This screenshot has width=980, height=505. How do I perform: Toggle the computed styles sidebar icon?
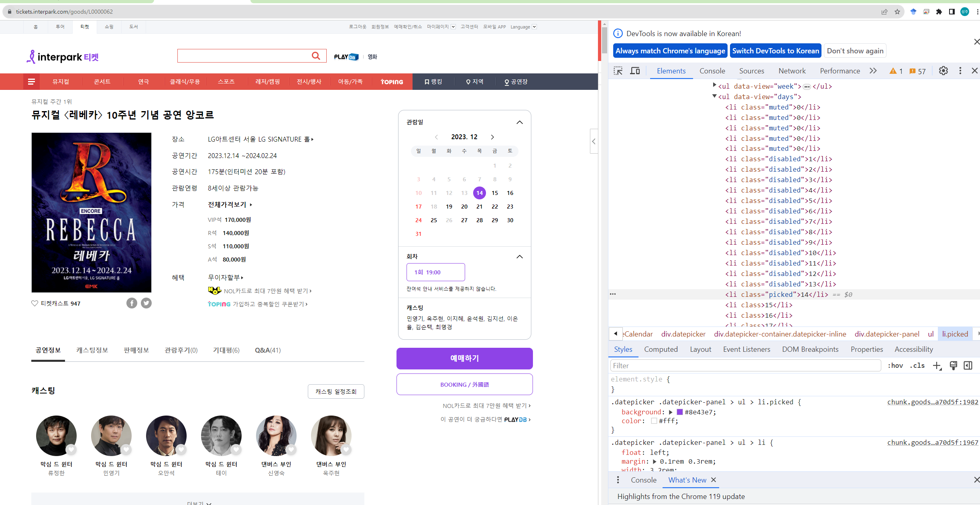click(x=968, y=365)
